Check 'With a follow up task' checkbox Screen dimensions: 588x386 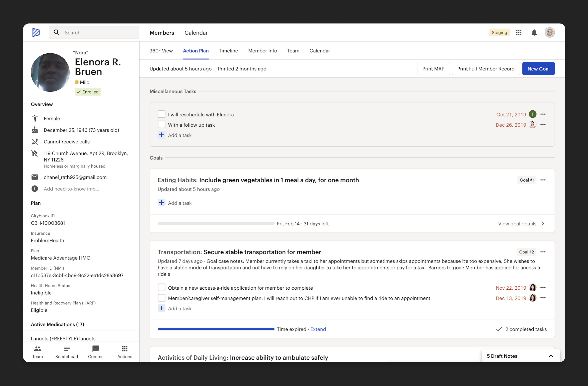point(161,125)
